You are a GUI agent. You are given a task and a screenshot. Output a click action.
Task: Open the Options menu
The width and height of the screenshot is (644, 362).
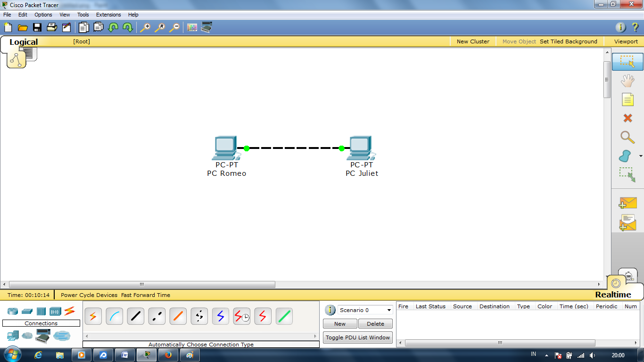click(x=43, y=15)
